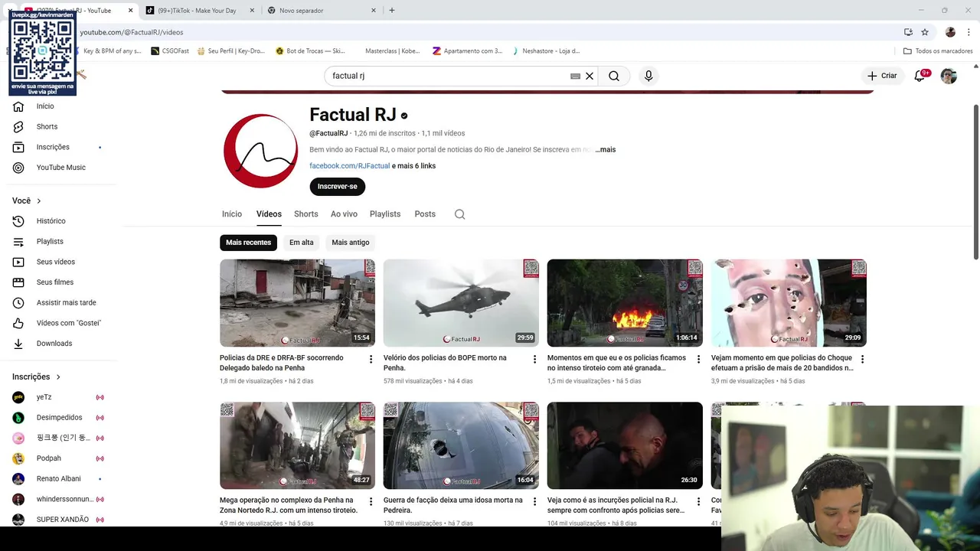The height and width of the screenshot is (551, 980).
Task: Clear the search box text
Action: coord(590,76)
